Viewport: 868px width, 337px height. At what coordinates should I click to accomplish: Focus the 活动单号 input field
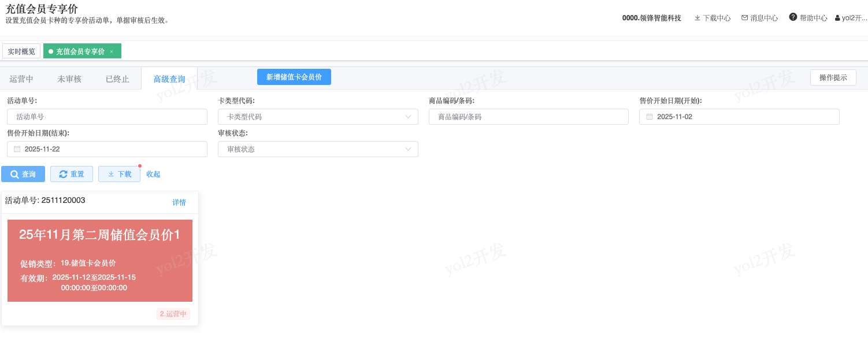(x=107, y=117)
